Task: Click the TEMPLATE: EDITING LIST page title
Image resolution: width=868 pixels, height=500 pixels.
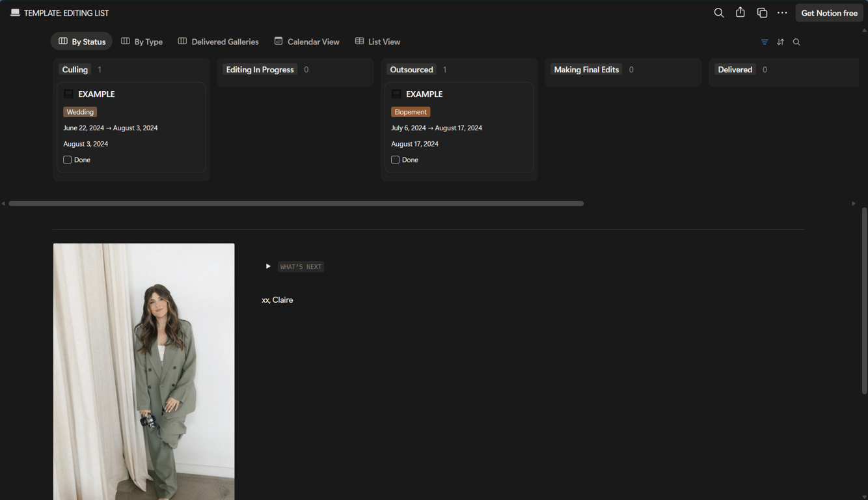Action: coord(66,13)
